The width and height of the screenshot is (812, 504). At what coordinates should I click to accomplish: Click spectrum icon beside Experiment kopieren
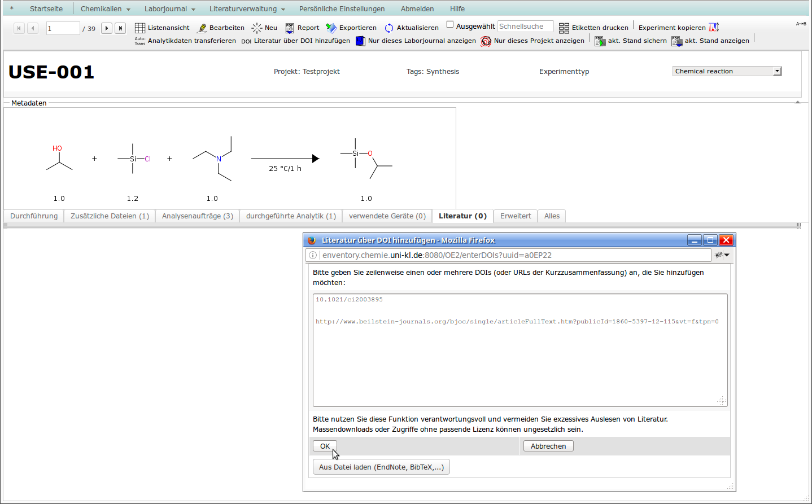point(714,27)
